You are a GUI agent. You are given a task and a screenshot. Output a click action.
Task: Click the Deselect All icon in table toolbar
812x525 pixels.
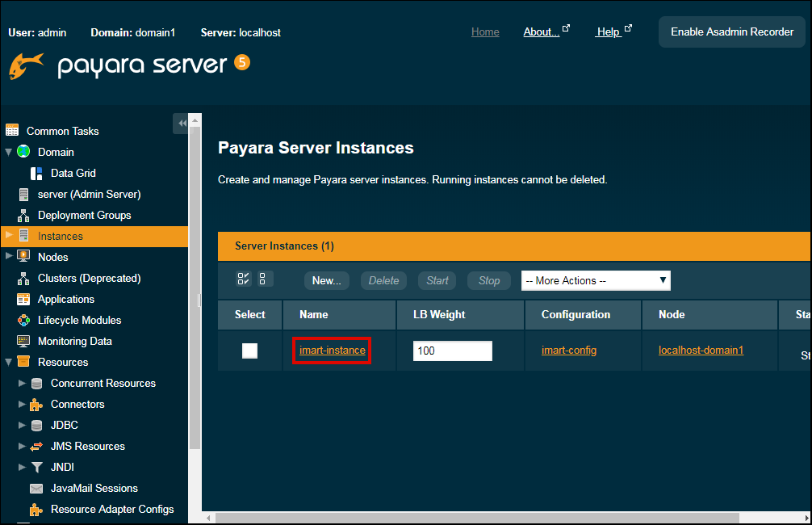pos(266,279)
